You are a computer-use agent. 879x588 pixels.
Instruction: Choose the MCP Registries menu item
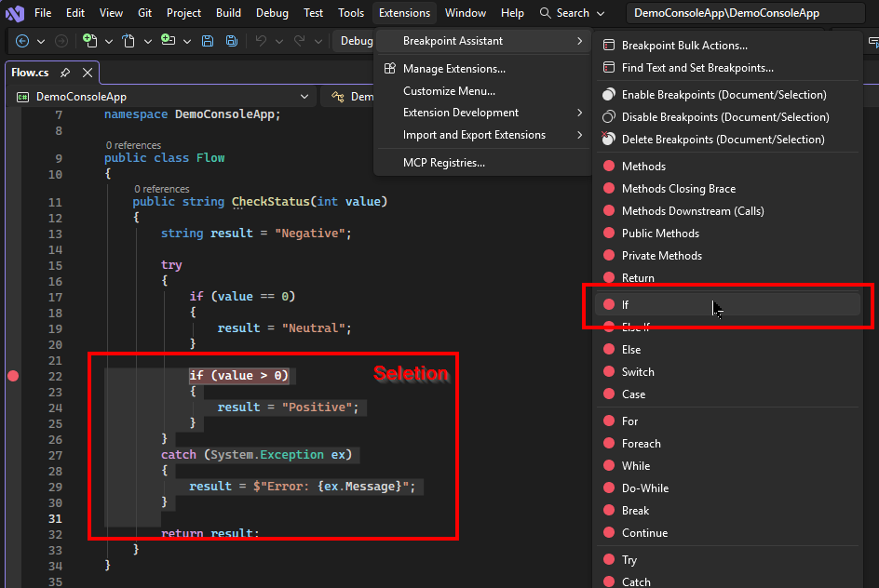(482, 163)
